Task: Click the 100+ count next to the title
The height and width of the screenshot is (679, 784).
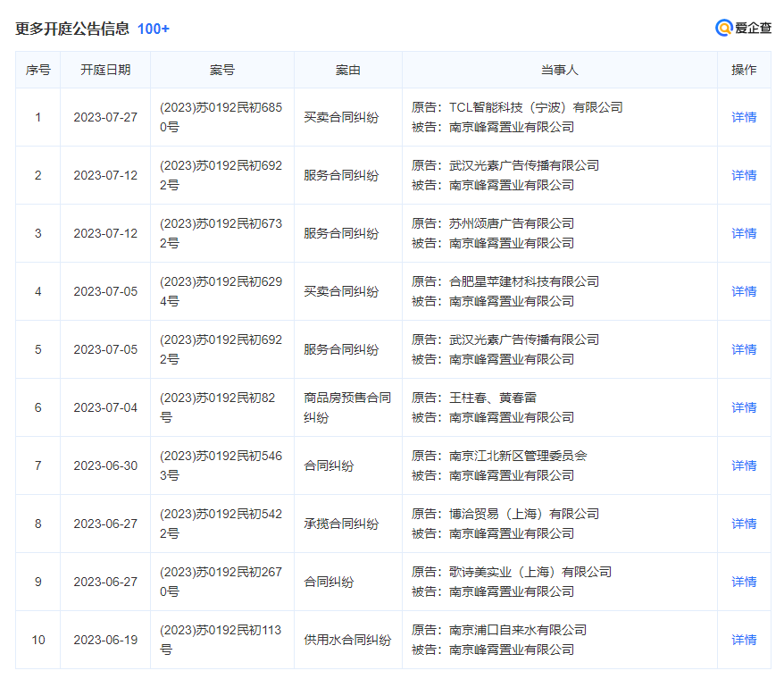Action: 153,29
